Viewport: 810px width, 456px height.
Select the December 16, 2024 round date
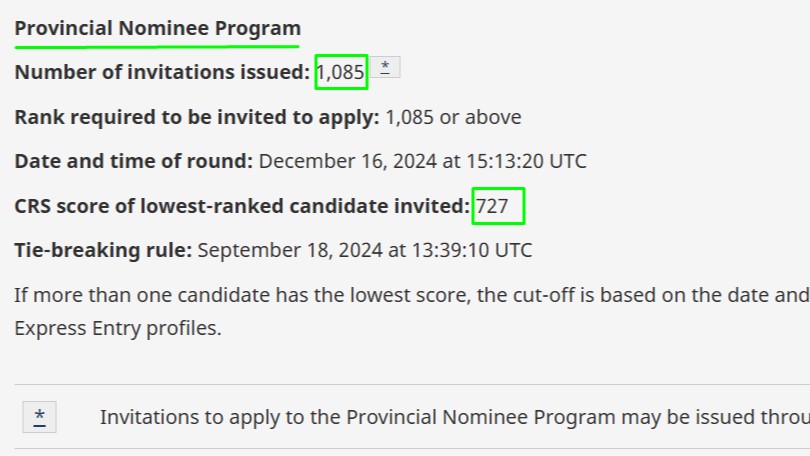pyautogui.click(x=348, y=161)
